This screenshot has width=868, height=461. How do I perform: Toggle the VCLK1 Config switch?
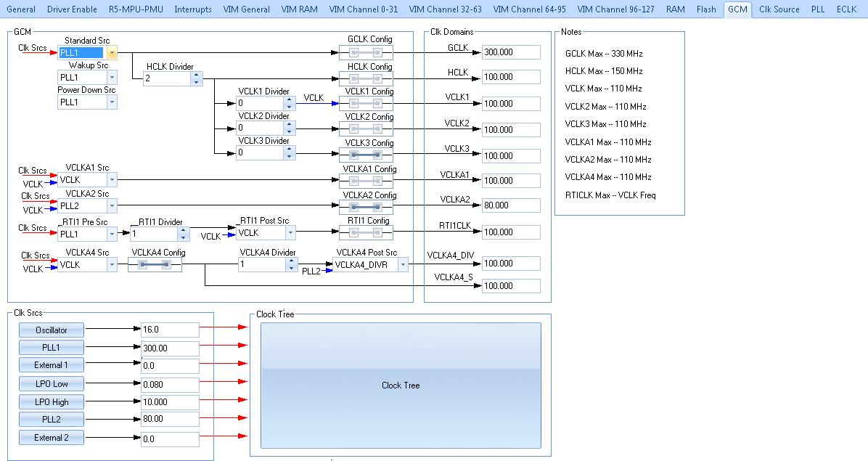[366, 104]
